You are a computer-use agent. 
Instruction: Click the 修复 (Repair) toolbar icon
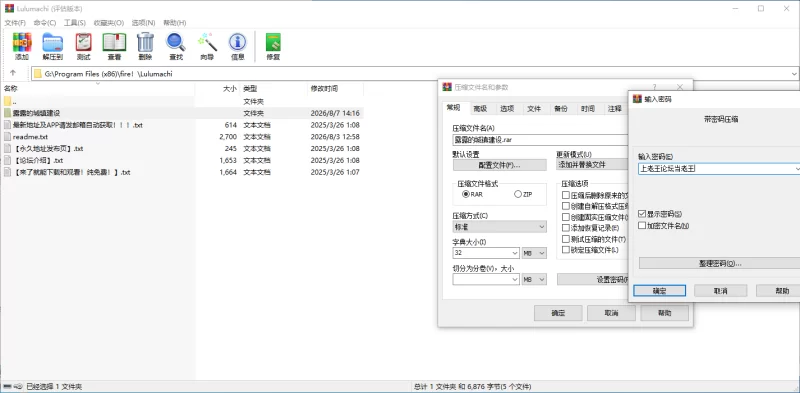tap(273, 46)
